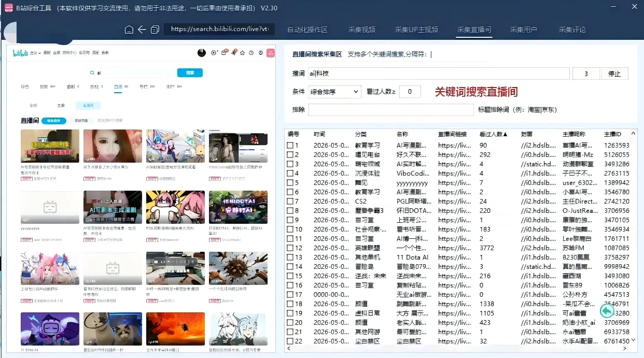Screen dimensions: 644x358
Task: Click the pink upload button in bilibili header
Action: coord(270,53)
